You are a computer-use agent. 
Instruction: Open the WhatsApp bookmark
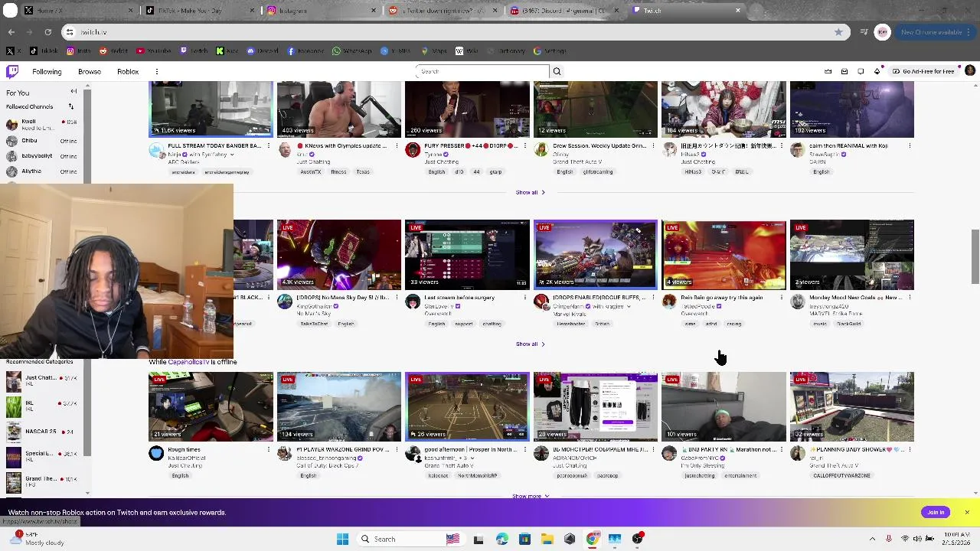[x=351, y=51]
